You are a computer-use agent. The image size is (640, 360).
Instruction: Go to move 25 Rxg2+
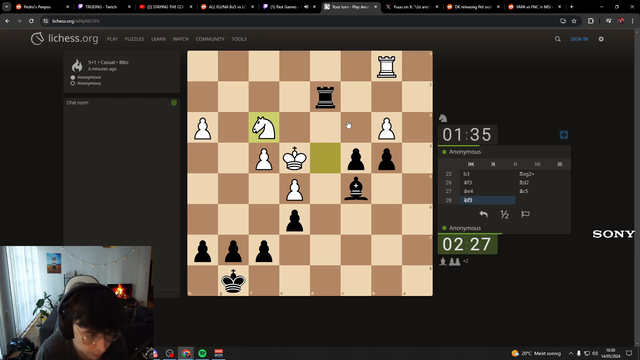[x=543, y=174]
